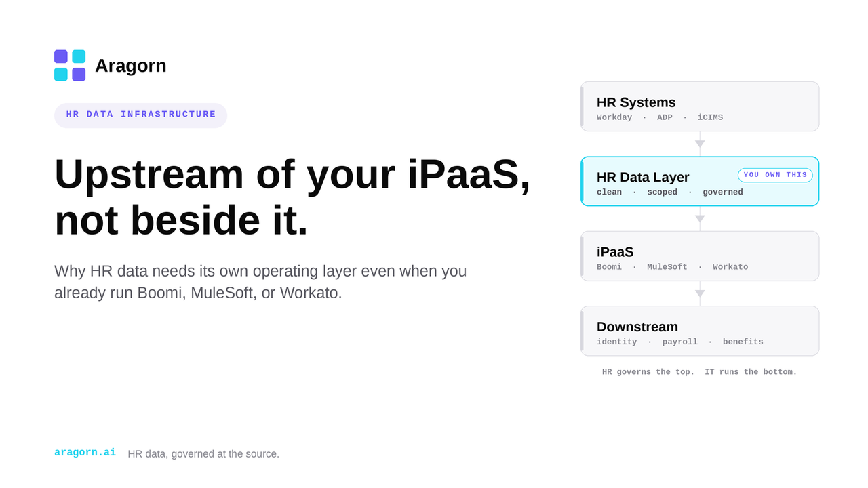The width and height of the screenshot is (868, 488).
Task: Click the tagline 'HR data, governed at the source.'
Action: coord(203,454)
